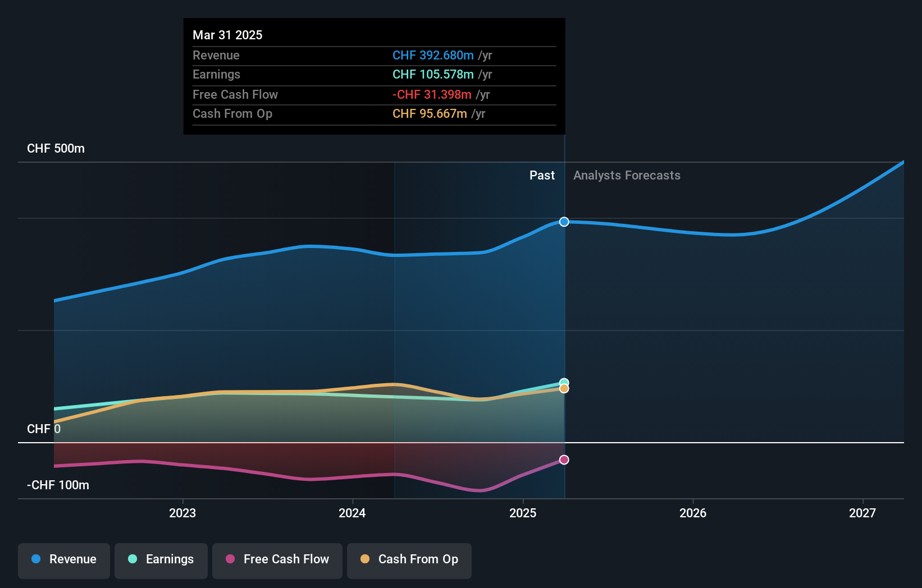Image resolution: width=922 pixels, height=588 pixels.
Task: Hide the Free Cash Flow series
Action: [x=277, y=561]
